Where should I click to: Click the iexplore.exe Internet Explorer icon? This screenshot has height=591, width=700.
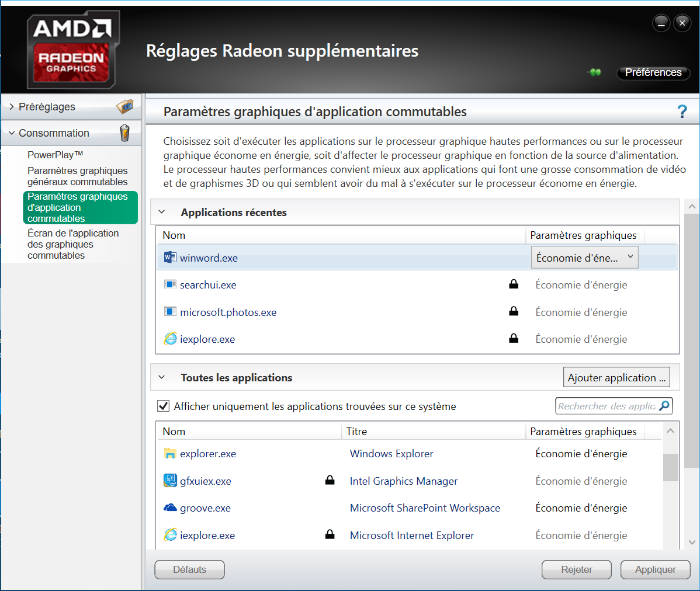(x=169, y=339)
